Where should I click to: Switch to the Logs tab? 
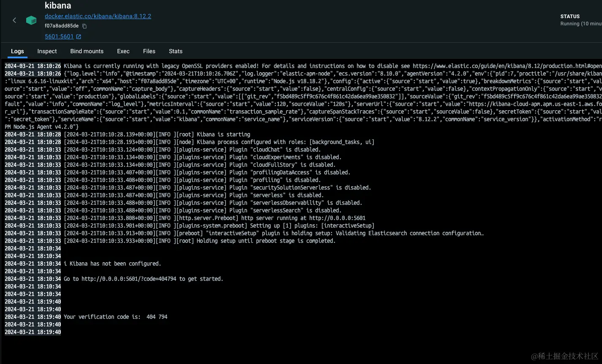17,51
